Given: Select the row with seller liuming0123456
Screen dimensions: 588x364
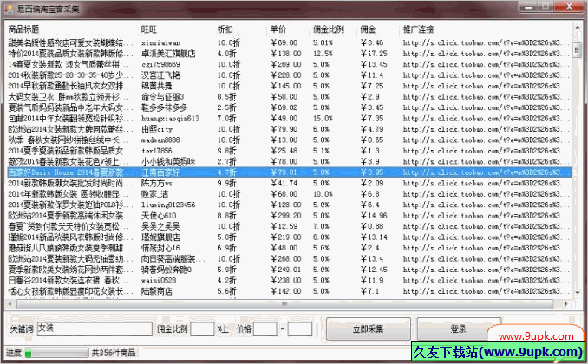Looking at the screenshot, I should click(x=288, y=205).
